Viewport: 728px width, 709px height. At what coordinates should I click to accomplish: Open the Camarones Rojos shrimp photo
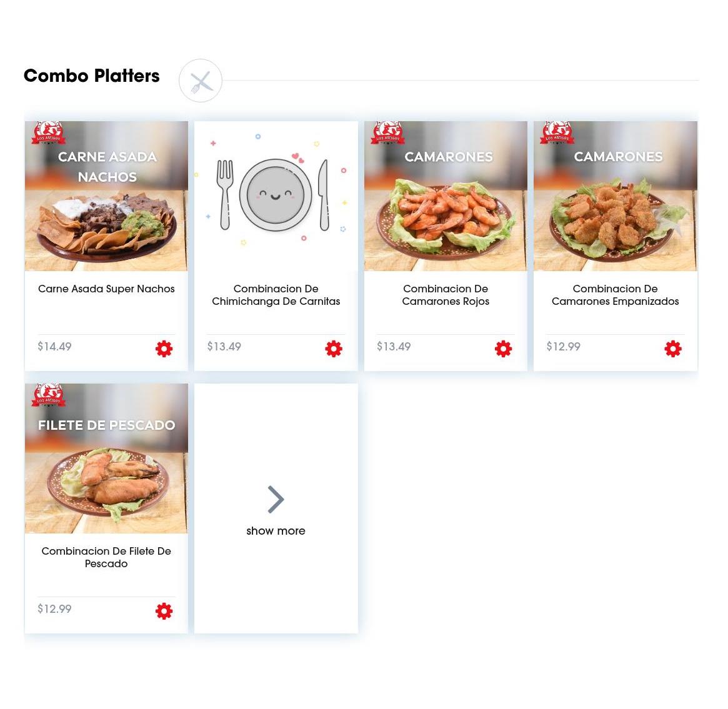click(x=446, y=196)
